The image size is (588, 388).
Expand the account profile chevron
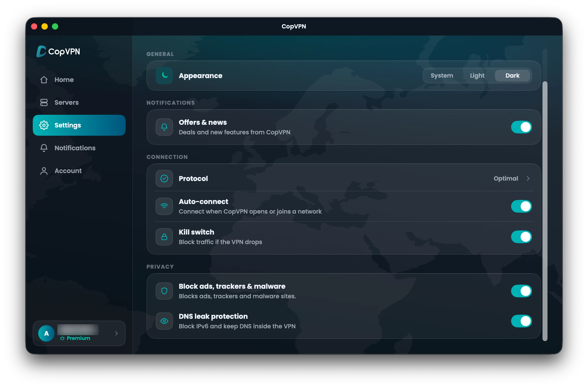(x=116, y=333)
